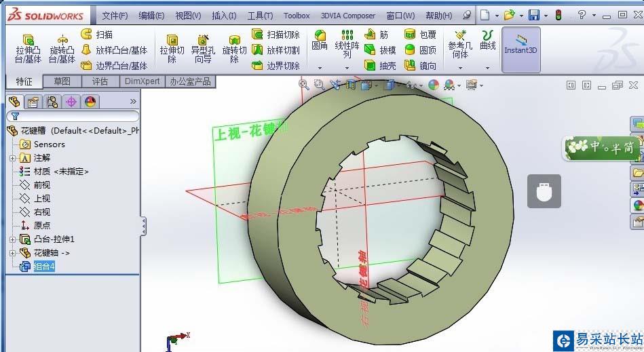Open the DisplayManager tab icon
This screenshot has height=352, width=644.
90,102
